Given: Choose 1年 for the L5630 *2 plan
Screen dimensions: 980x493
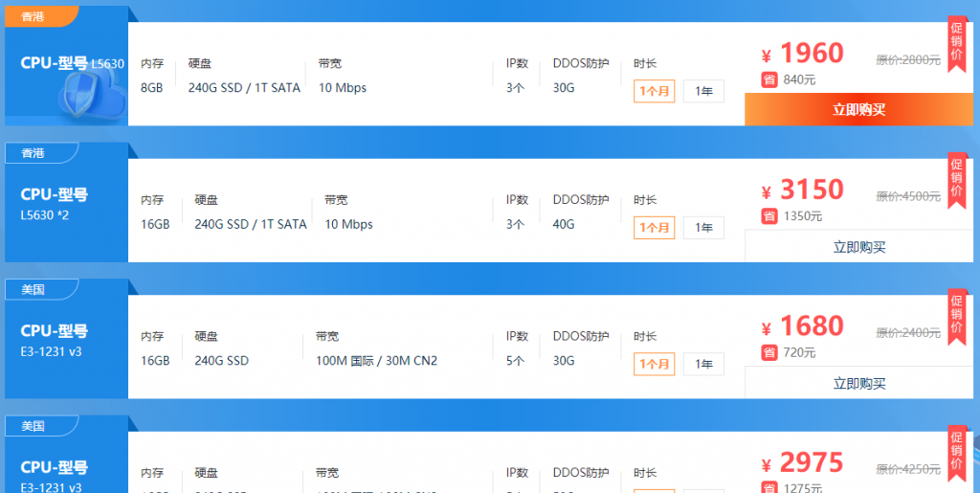Looking at the screenshot, I should click(703, 228).
